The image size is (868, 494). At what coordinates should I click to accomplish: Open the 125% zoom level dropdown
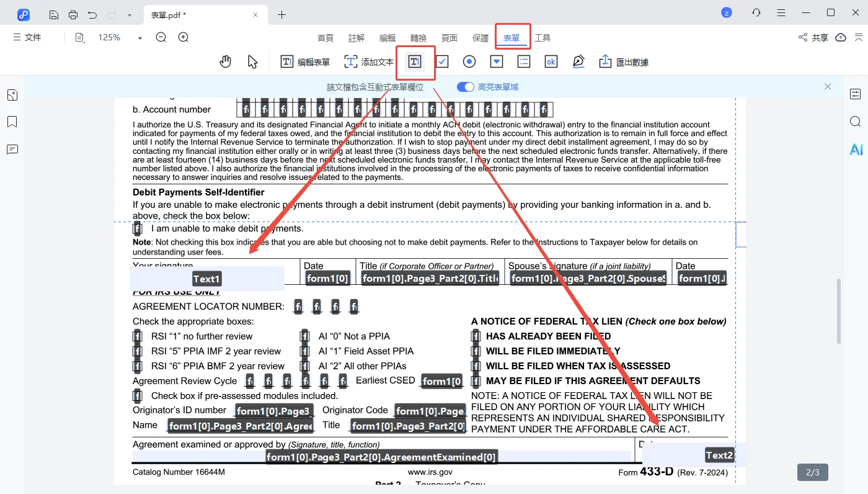pos(140,38)
